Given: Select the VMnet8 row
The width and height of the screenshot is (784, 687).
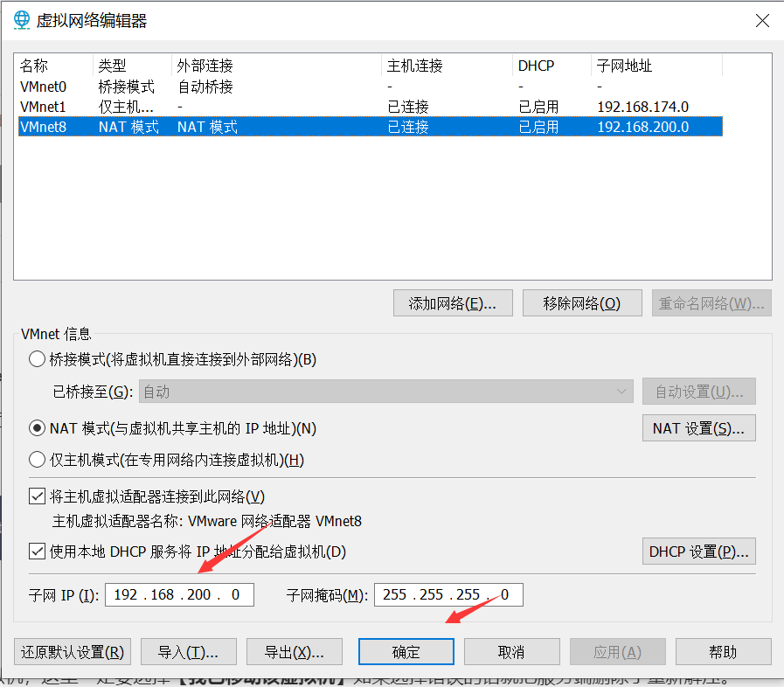Looking at the screenshot, I should click(371, 127).
